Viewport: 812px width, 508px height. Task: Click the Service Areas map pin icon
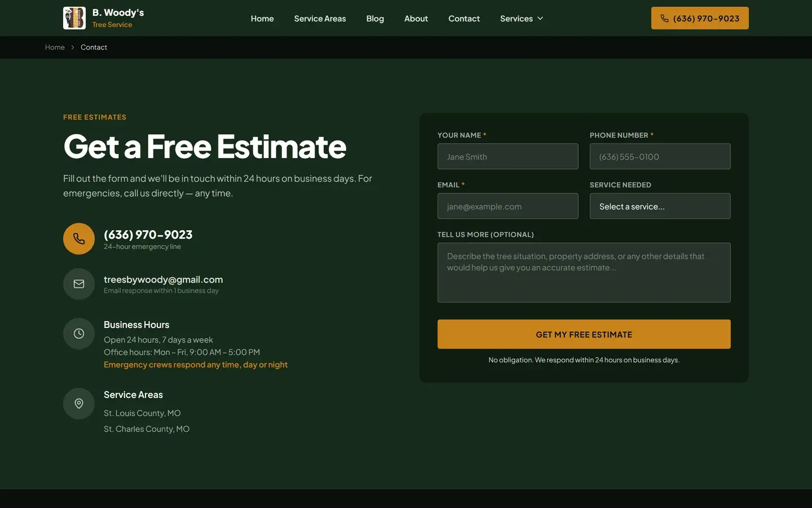[x=79, y=404]
